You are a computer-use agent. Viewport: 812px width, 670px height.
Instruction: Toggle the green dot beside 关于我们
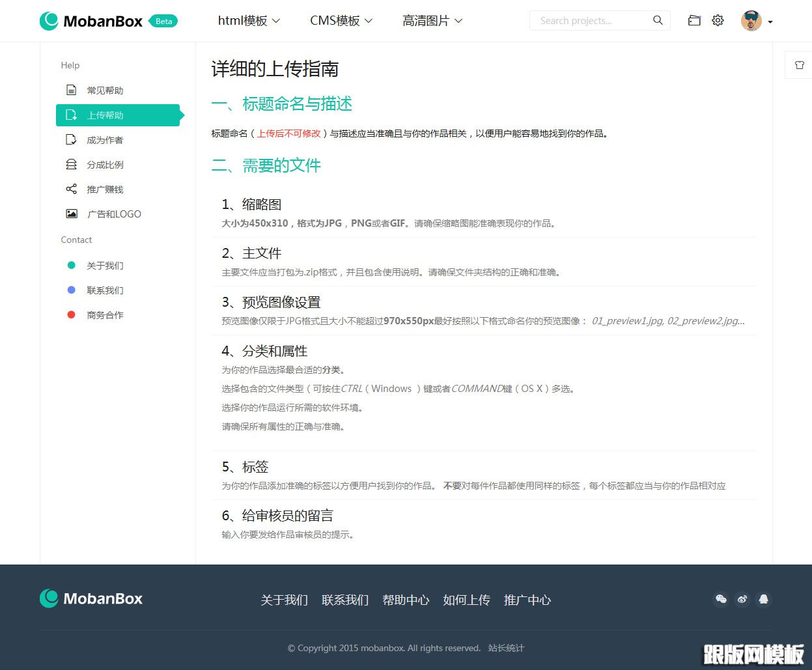click(x=71, y=265)
